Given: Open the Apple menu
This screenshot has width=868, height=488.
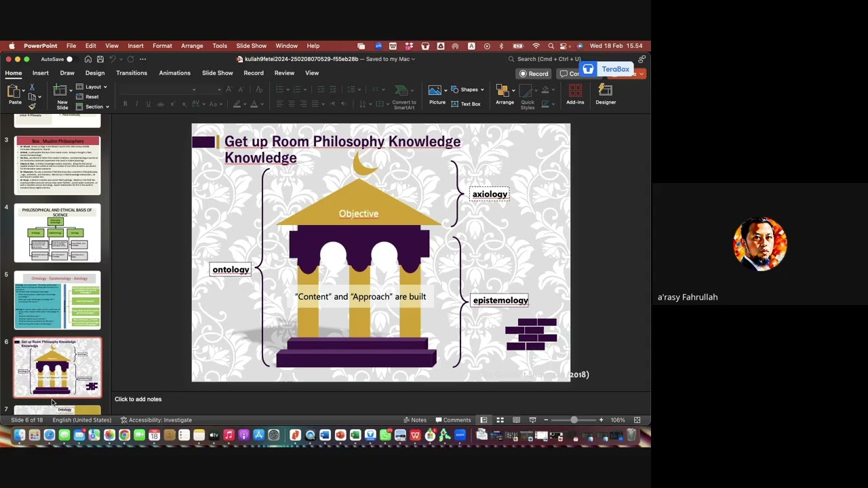Looking at the screenshot, I should 12,46.
